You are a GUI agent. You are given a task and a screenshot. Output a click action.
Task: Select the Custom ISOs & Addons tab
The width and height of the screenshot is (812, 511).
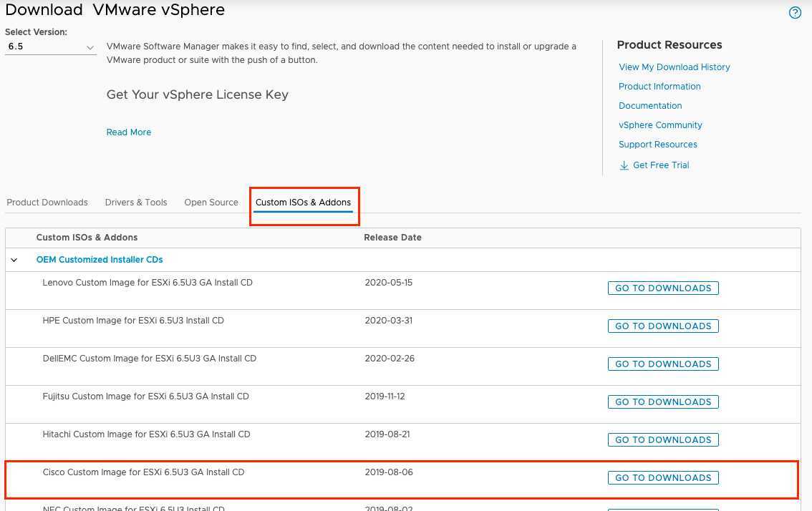coord(303,203)
